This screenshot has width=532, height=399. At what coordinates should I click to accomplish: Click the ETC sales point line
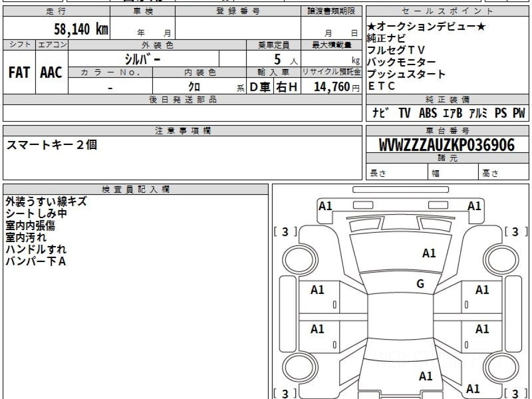point(382,86)
